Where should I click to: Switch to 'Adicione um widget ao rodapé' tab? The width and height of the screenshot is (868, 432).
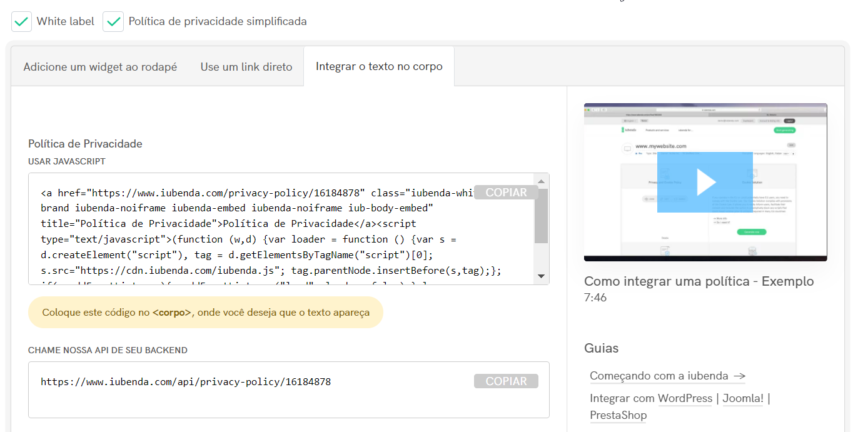100,67
